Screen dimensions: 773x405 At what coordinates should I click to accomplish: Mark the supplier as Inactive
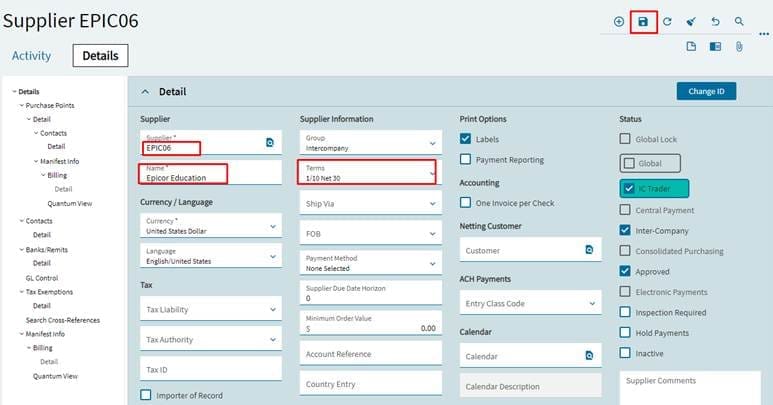[x=625, y=353]
